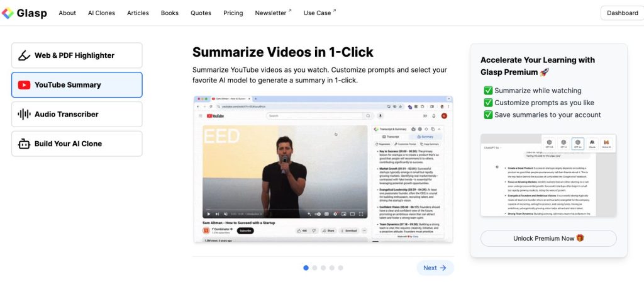The image size is (644, 296).
Task: Open the Glasp Premium preview image
Action: pos(548,176)
